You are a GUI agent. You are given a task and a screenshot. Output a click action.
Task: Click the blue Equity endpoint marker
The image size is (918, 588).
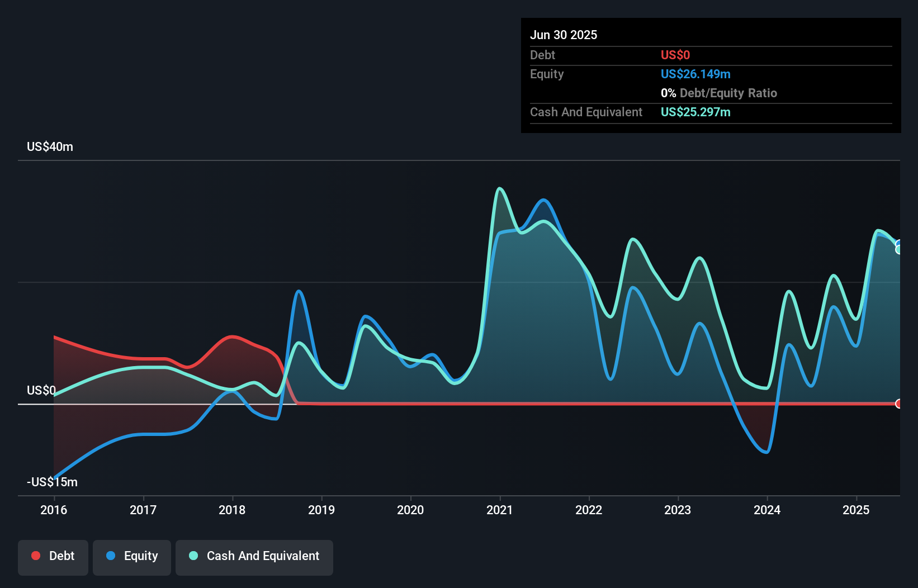(899, 244)
